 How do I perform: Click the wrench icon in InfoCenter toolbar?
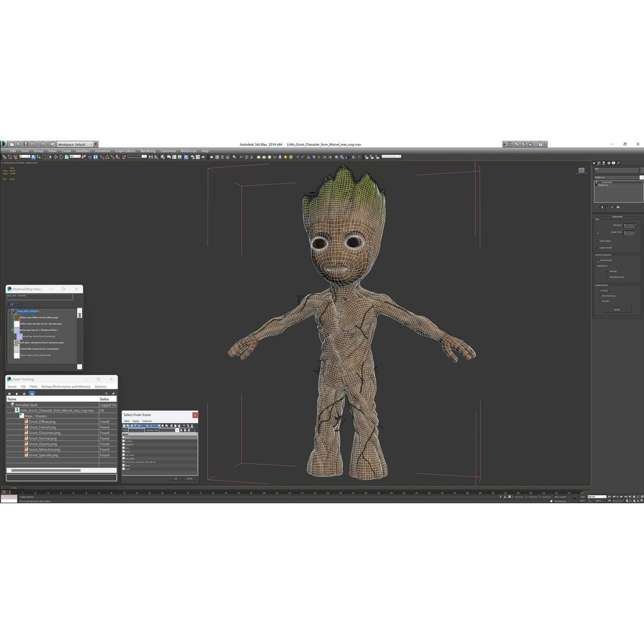click(x=516, y=144)
